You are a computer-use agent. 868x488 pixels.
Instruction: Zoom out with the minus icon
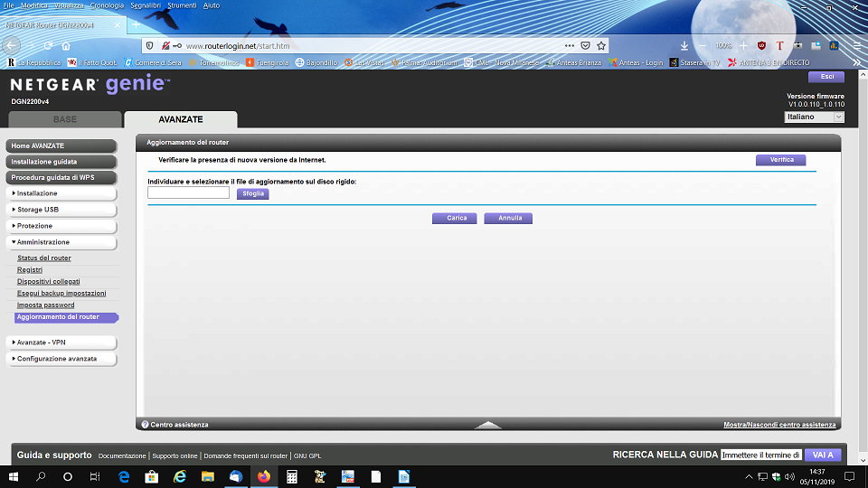tap(703, 46)
